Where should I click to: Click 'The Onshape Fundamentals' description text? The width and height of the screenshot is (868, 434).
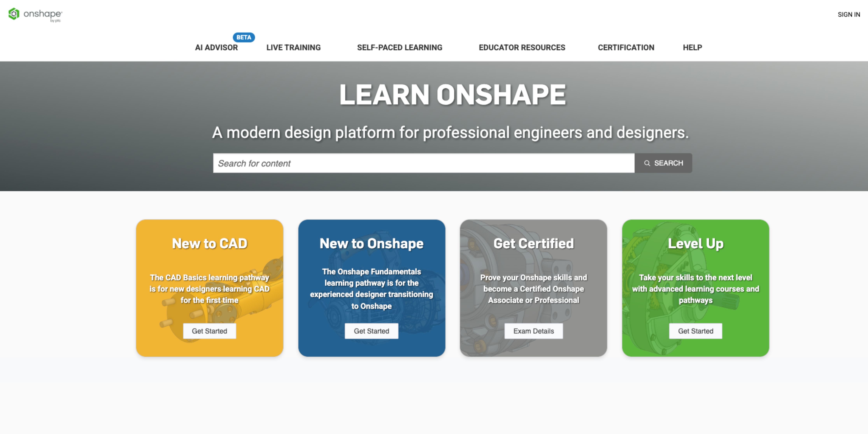[x=371, y=289]
